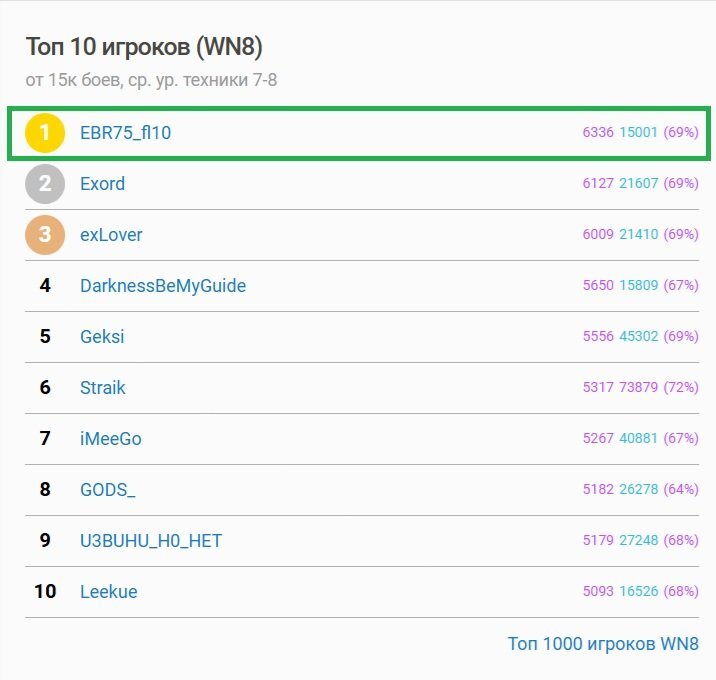Open the Топ 1000 игроков WN8 link
716x680 pixels.
coord(603,643)
